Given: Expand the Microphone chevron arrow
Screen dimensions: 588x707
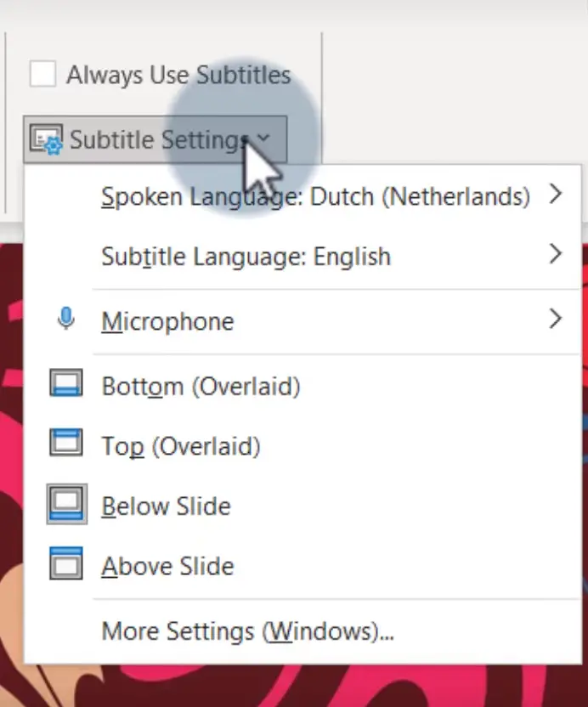Looking at the screenshot, I should coord(556,319).
